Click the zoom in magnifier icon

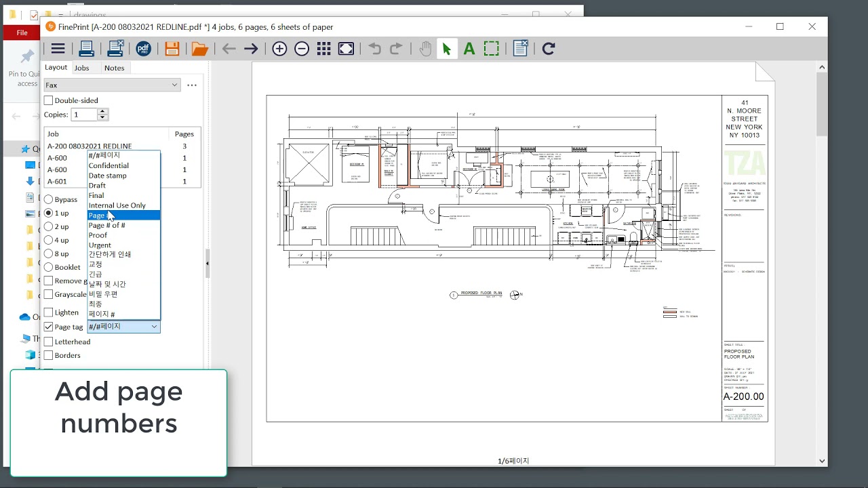coord(279,48)
